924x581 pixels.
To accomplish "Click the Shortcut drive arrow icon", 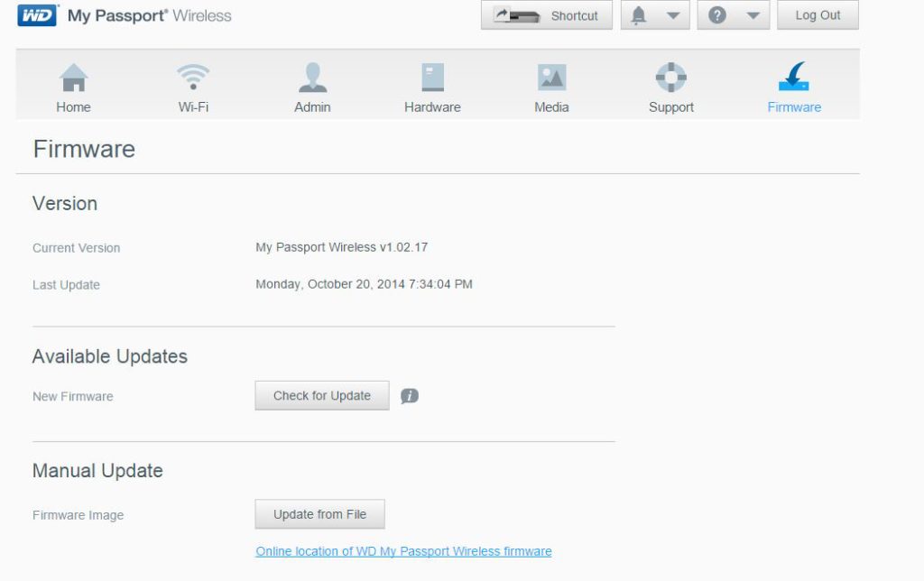I will tap(517, 15).
